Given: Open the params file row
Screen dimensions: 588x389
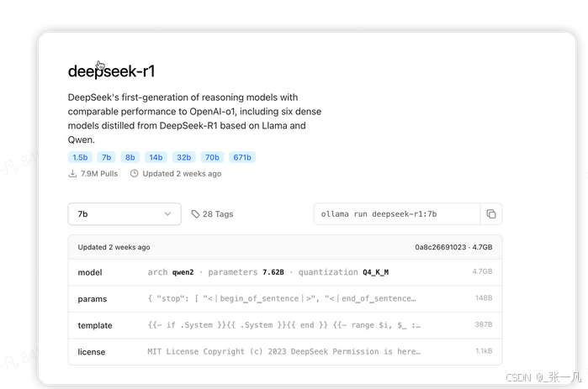Looking at the screenshot, I should pos(285,299).
